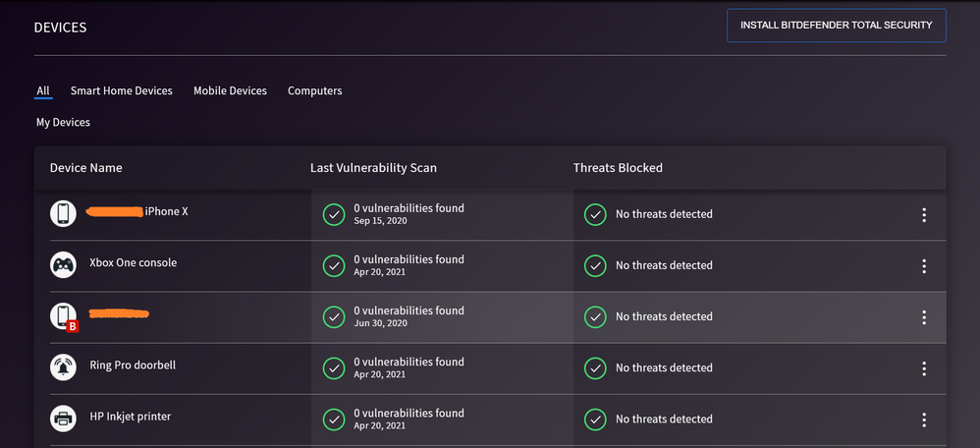Open the Ring Pro doorbell more options menu
The height and width of the screenshot is (448, 980).
tap(924, 367)
